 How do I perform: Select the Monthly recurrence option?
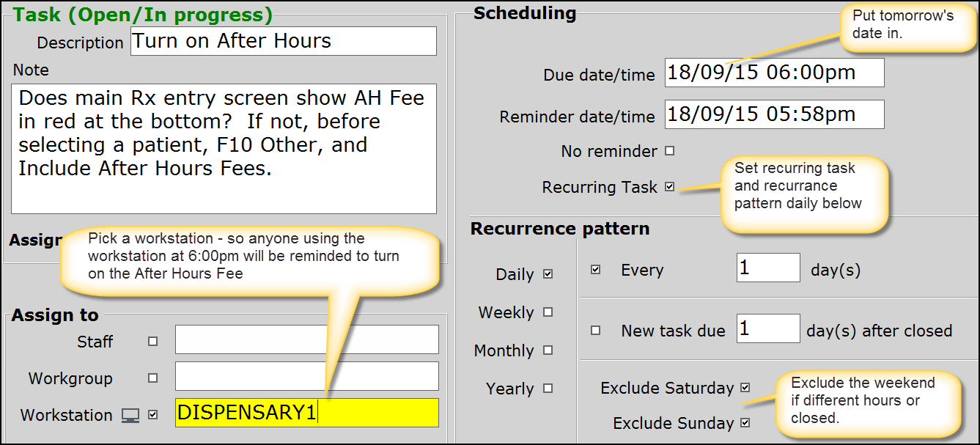click(548, 350)
